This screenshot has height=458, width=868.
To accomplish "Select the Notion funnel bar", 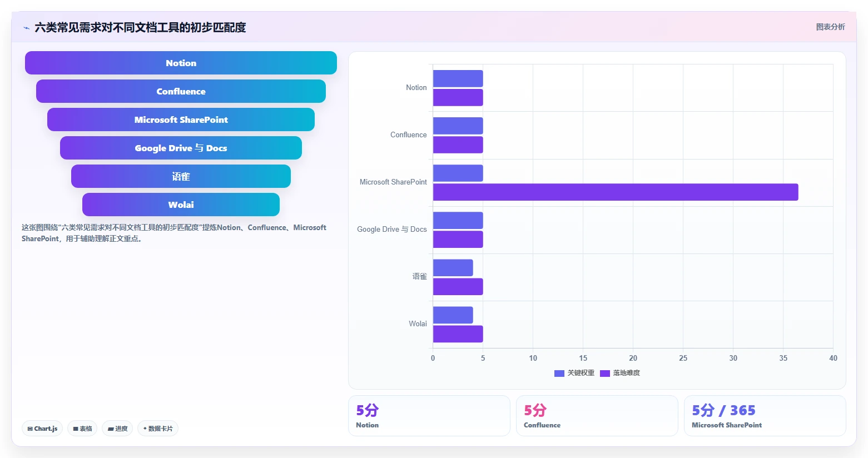I will (181, 63).
